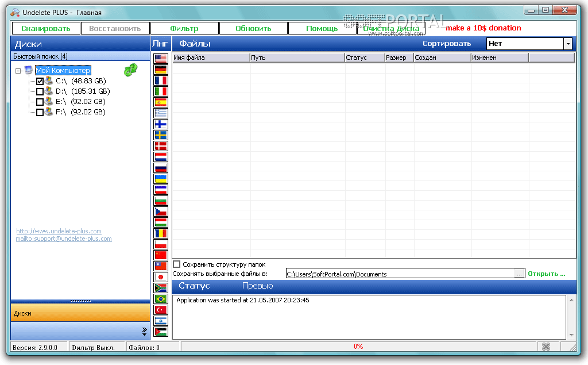This screenshot has width=588, height=365.
Task: Click the Путь column header
Action: click(x=297, y=57)
